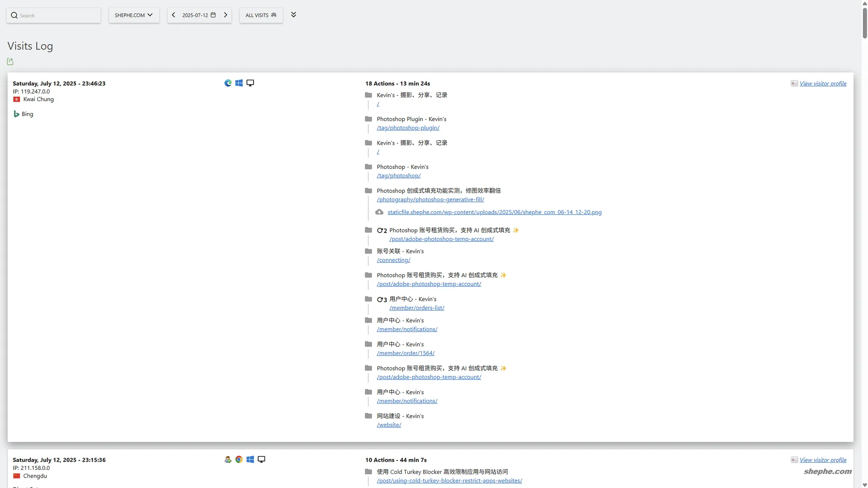This screenshot has width=868, height=488.
Task: Open the 2025-07-12 date picker
Action: pos(199,15)
